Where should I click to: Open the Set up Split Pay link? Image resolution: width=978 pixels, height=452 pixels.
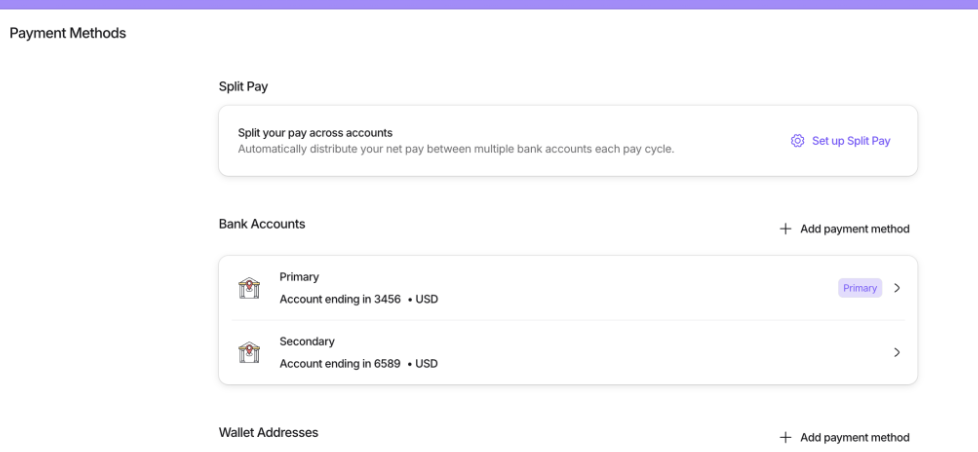(x=850, y=141)
